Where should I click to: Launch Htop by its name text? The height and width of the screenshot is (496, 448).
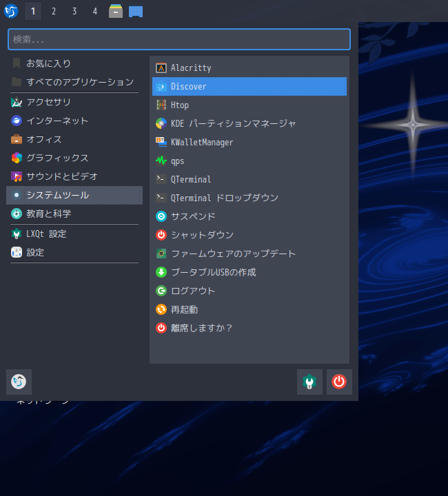tap(180, 105)
